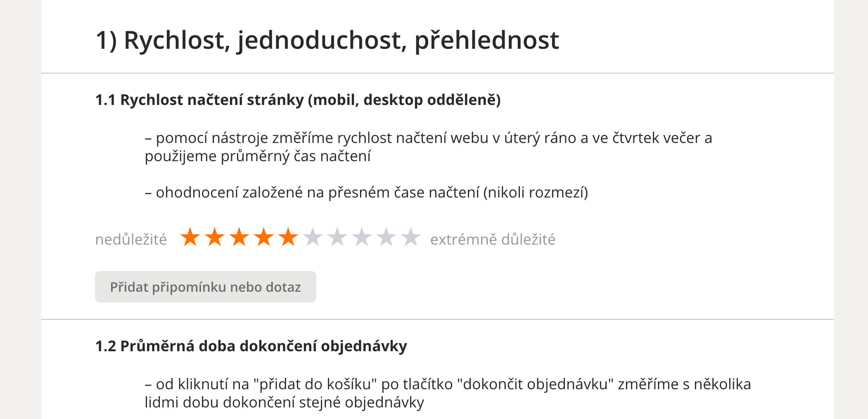Click the quoted text "dokončit objednávku"
The image size is (868, 419).
pos(535,384)
